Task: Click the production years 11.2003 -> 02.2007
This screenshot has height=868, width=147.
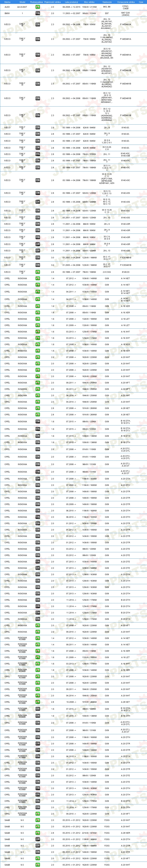Action: [x=71, y=14]
